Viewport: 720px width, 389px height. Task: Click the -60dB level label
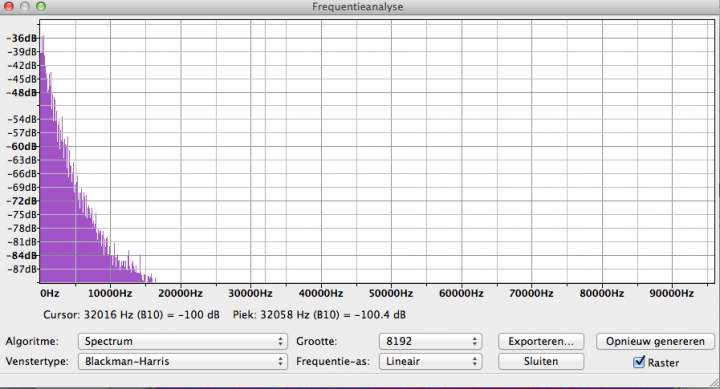tap(22, 147)
